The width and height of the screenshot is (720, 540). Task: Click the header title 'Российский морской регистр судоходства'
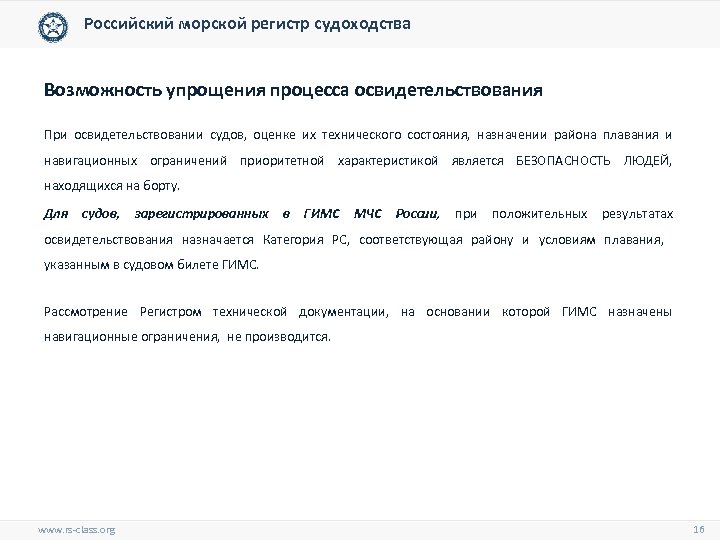(247, 23)
